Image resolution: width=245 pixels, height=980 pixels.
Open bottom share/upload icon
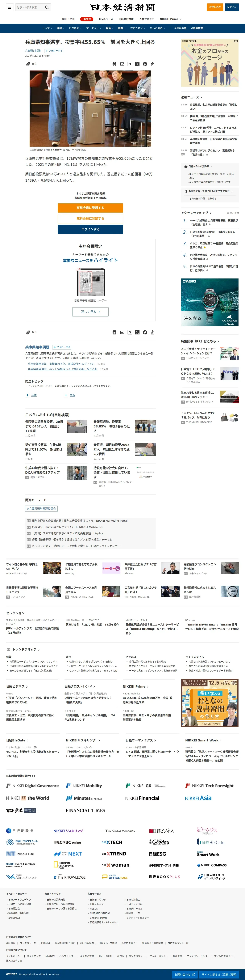[x=152, y=332]
